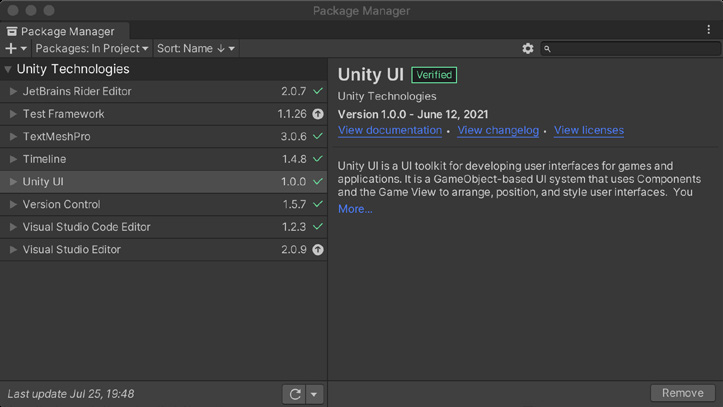
Task: Expand Version Control versions
Action: coord(13,204)
